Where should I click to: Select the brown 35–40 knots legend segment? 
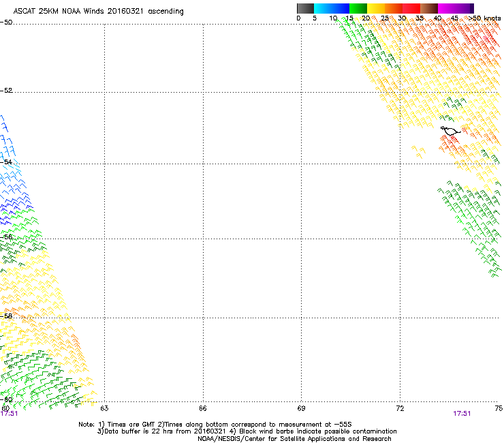(429, 8)
